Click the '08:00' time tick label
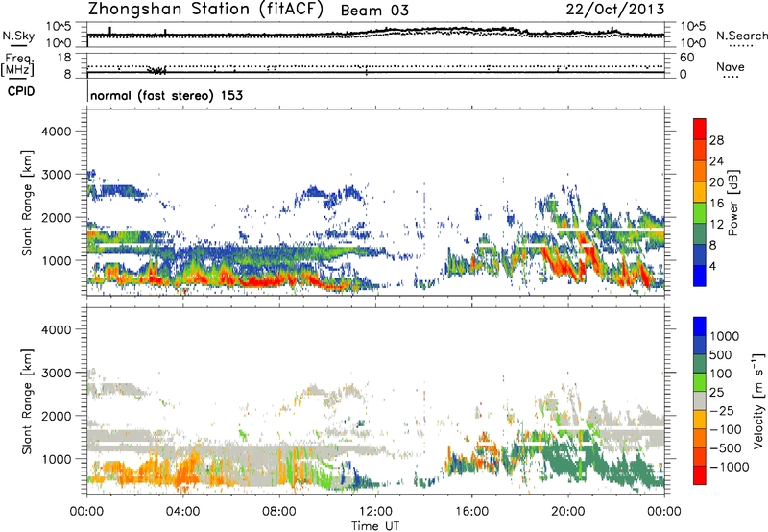This screenshot has height=532, width=768. (x=279, y=512)
